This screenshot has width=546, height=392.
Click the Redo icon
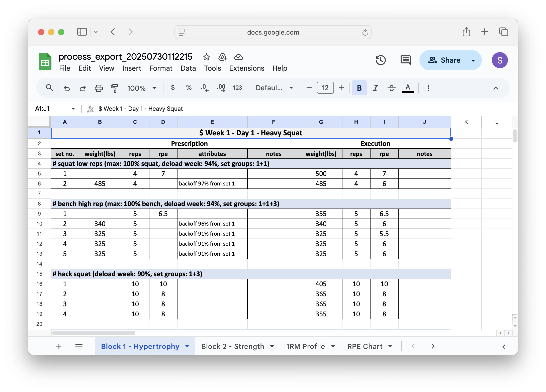pyautogui.click(x=82, y=88)
